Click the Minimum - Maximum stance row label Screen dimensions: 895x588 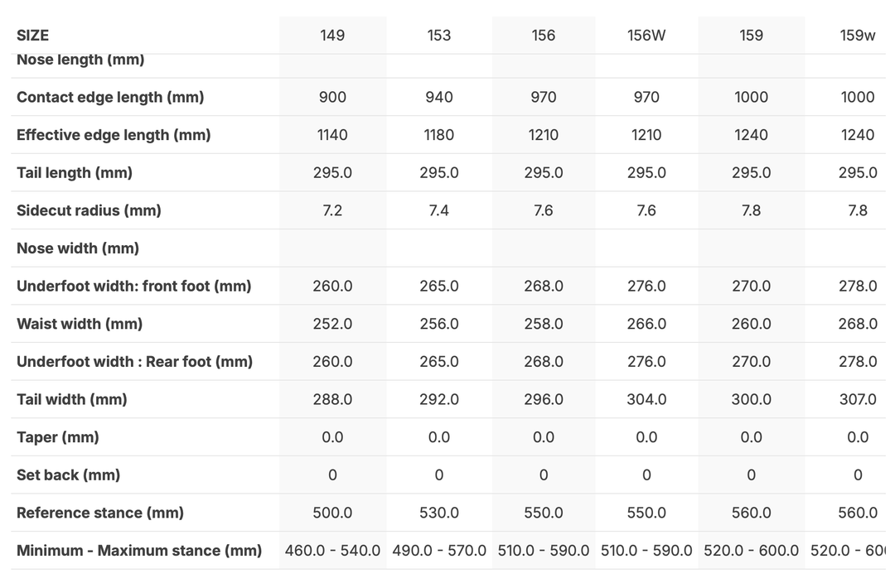(139, 551)
